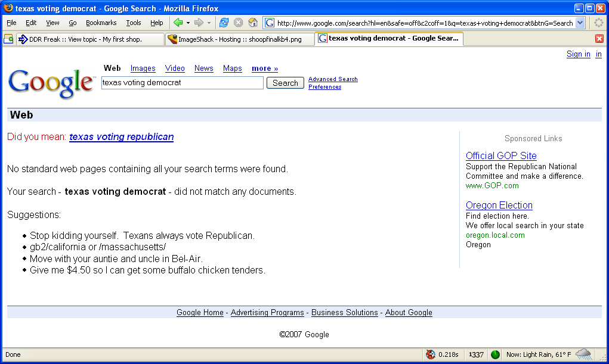Click the search box with texas voting democrat
This screenshot has width=609, height=364.
point(182,83)
